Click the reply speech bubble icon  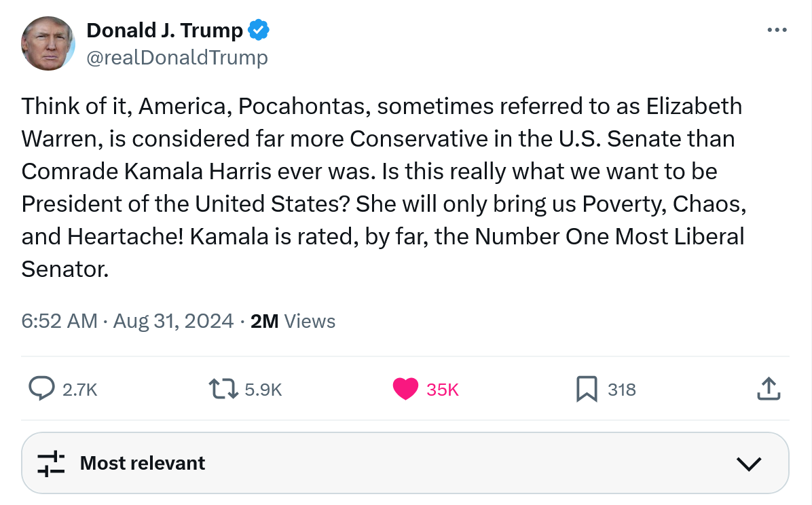pyautogui.click(x=41, y=389)
